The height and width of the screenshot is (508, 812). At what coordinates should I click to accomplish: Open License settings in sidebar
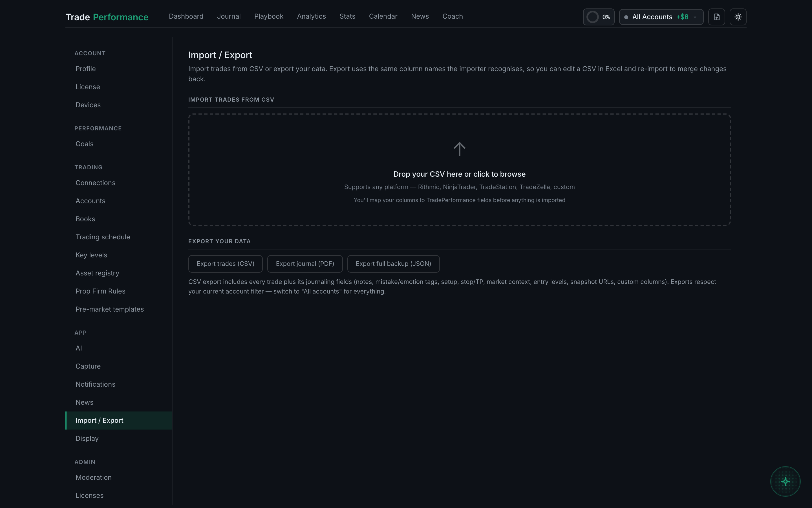tap(119, 87)
